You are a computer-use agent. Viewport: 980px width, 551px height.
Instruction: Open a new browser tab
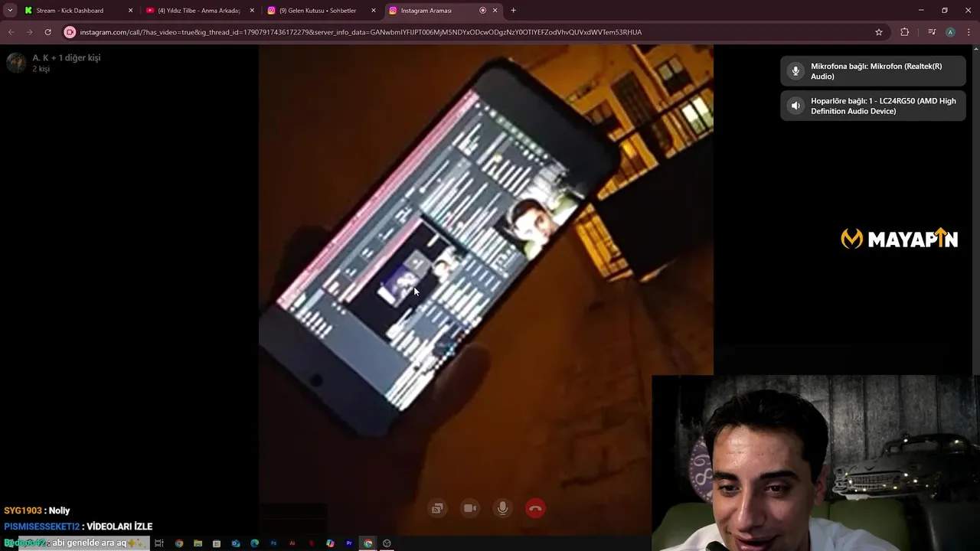pos(513,11)
